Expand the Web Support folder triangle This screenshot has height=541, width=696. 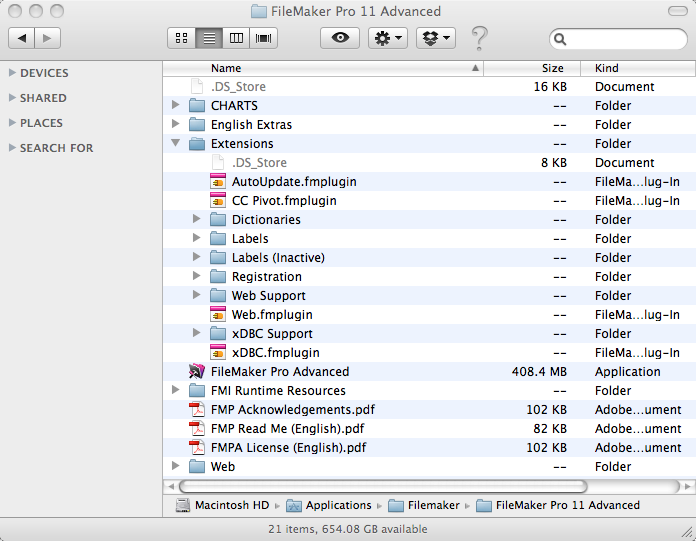[x=196, y=296]
